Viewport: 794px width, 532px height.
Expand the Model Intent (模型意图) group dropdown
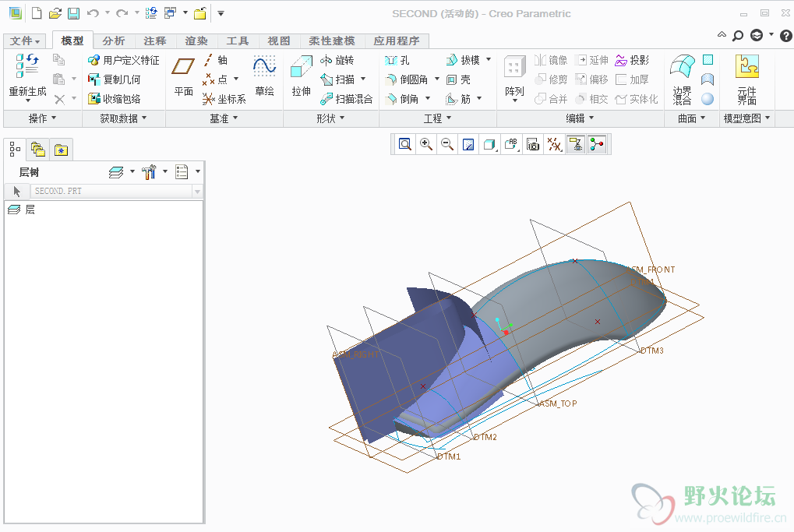click(747, 118)
